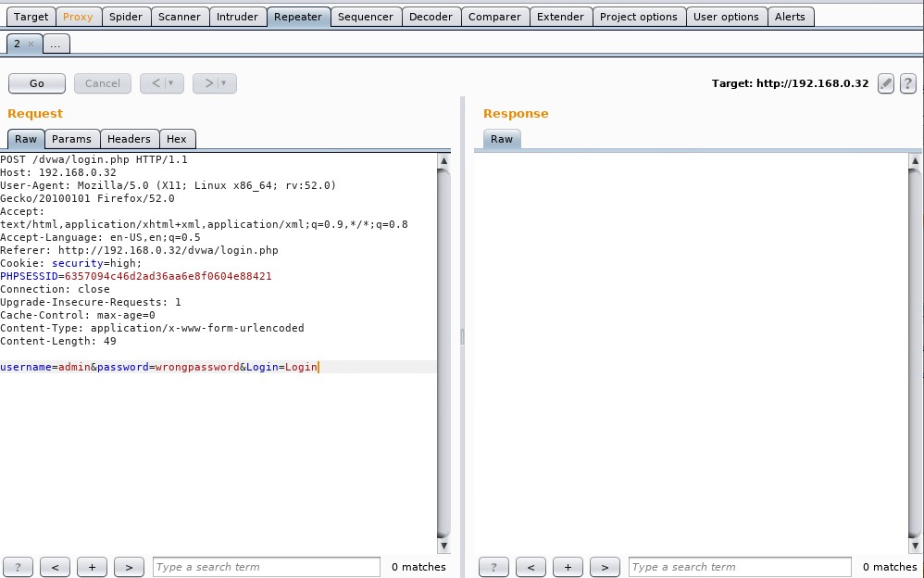Go to next match in response search
Screen dimensions: 924x578
(x=605, y=567)
